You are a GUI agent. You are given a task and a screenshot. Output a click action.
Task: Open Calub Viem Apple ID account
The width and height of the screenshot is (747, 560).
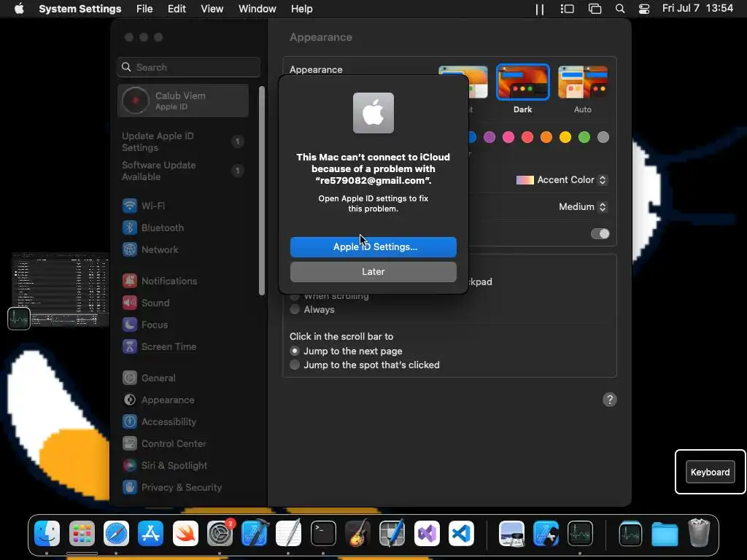183,101
